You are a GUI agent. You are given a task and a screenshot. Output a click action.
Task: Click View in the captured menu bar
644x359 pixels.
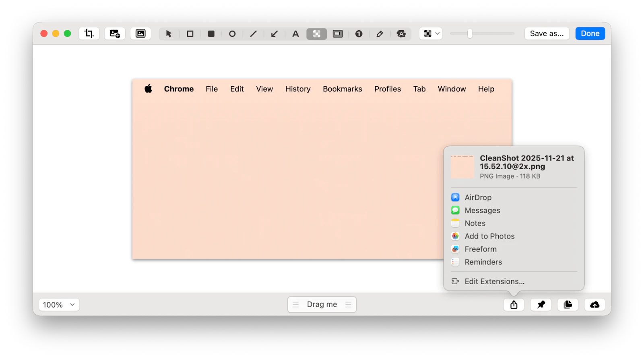pos(264,89)
